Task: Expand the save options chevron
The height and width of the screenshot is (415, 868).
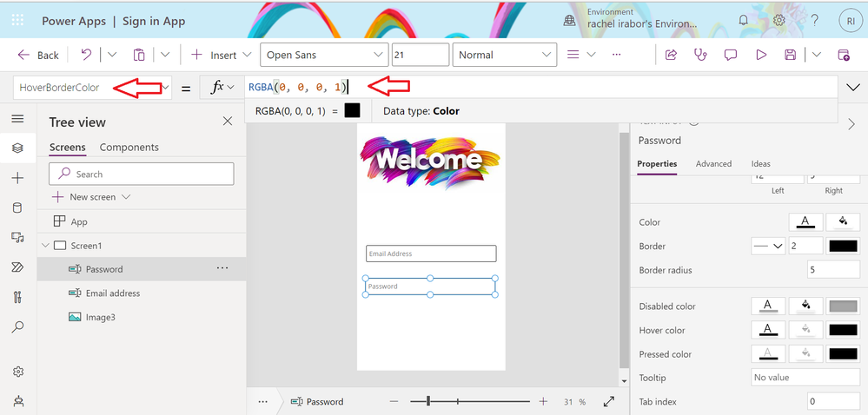Action: click(x=817, y=54)
